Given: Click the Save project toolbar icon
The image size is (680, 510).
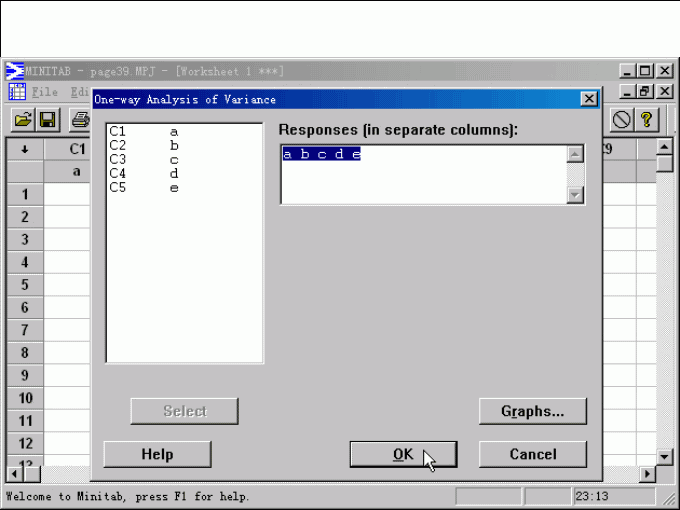Looking at the screenshot, I should [x=48, y=120].
